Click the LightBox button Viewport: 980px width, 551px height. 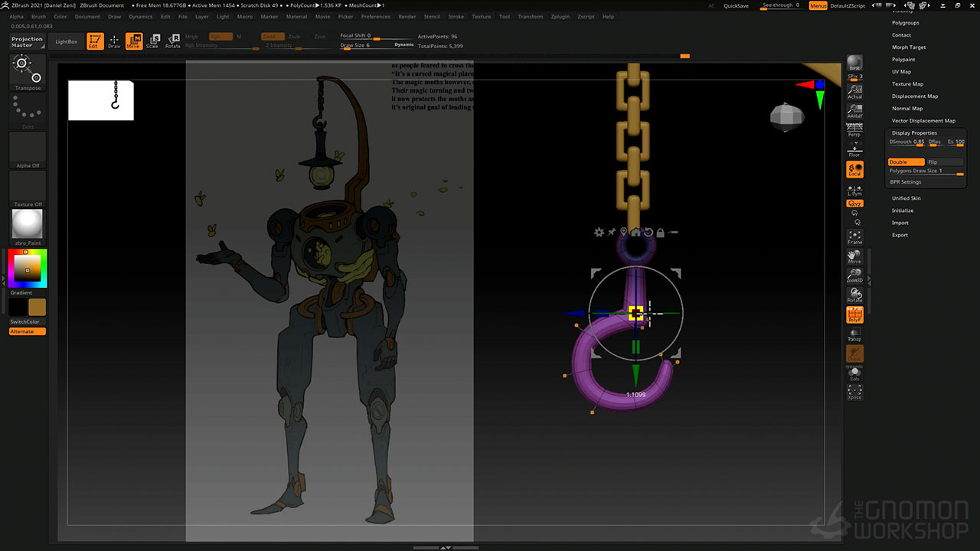tap(67, 41)
